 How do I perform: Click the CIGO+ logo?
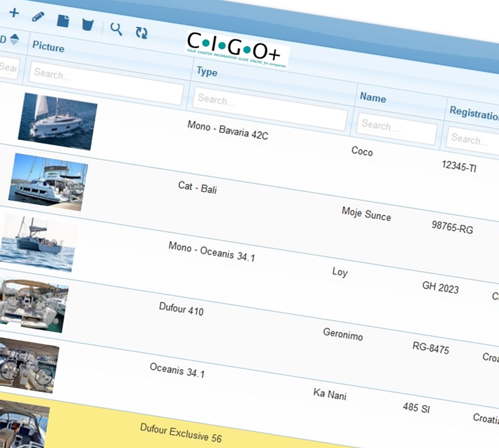click(237, 48)
